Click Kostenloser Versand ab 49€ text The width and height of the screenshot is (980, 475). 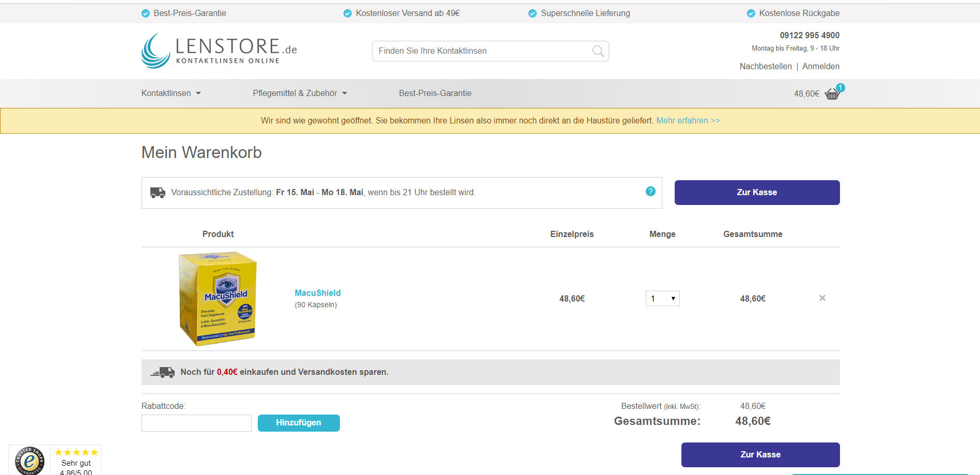coord(408,13)
